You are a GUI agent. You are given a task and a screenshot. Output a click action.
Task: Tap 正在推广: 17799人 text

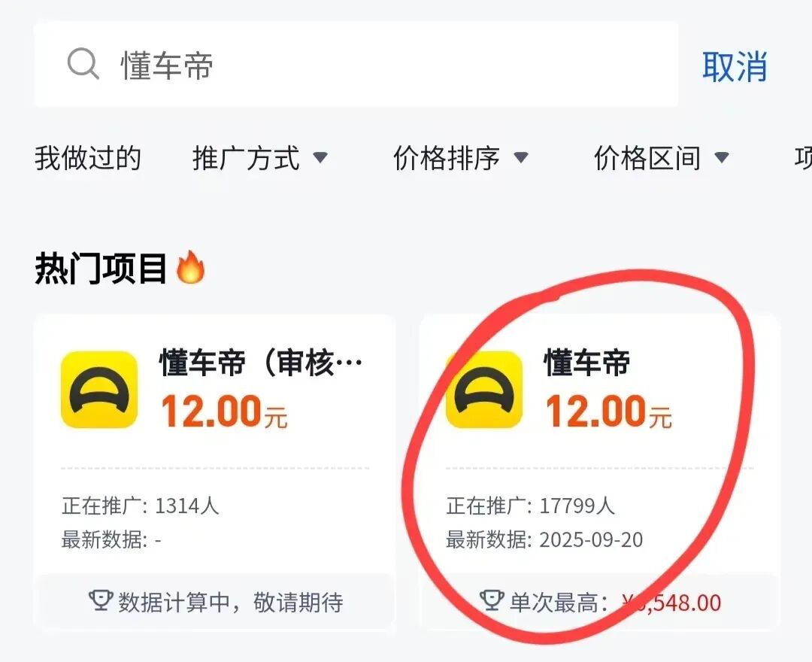click(x=531, y=506)
